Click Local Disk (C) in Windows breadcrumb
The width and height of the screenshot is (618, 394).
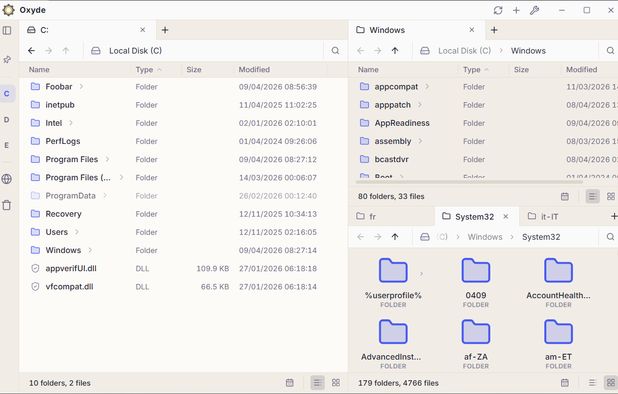tap(465, 50)
